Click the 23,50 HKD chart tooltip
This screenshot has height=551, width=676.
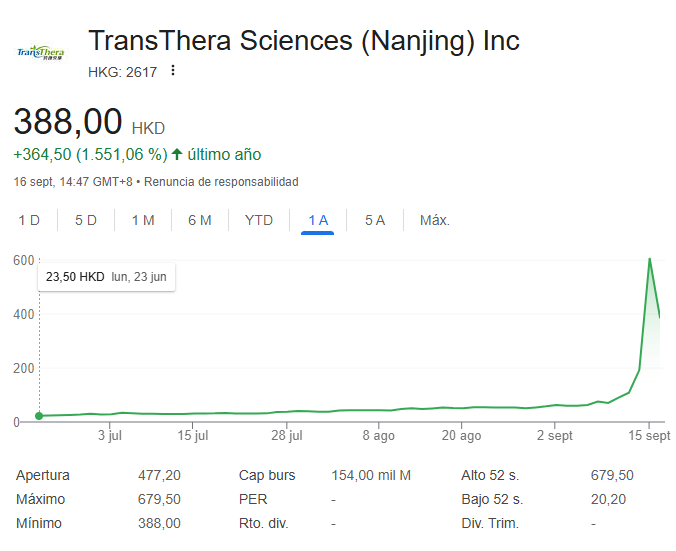click(x=106, y=277)
